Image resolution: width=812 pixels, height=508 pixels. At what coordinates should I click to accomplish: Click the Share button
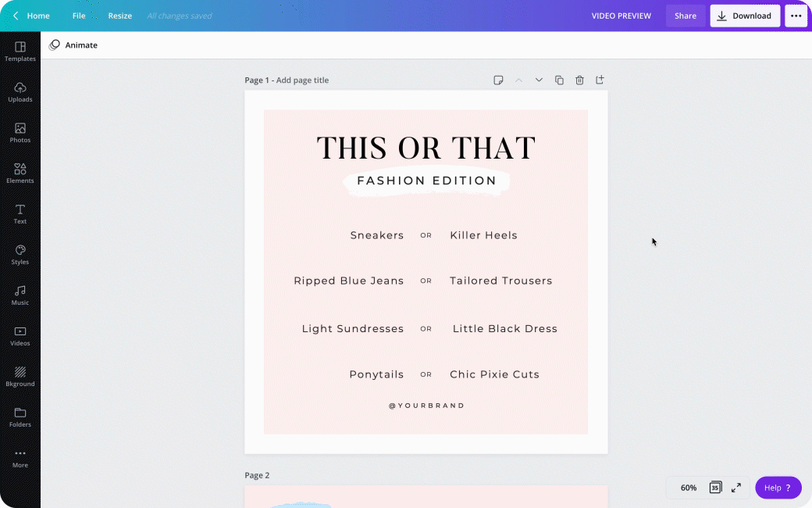pyautogui.click(x=685, y=16)
